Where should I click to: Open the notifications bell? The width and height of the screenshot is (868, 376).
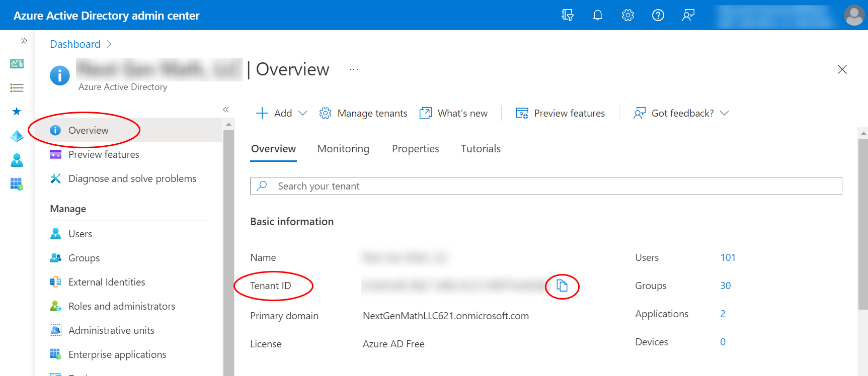click(598, 15)
